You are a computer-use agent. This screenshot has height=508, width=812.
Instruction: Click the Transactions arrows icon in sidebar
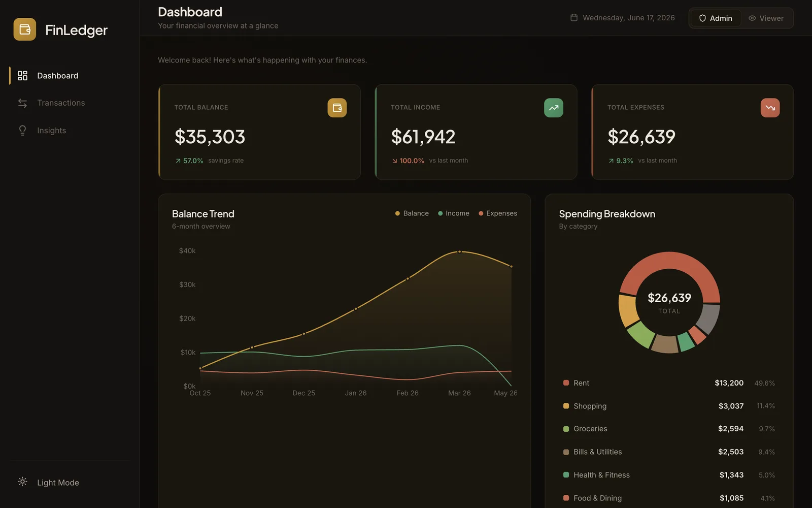coord(22,103)
